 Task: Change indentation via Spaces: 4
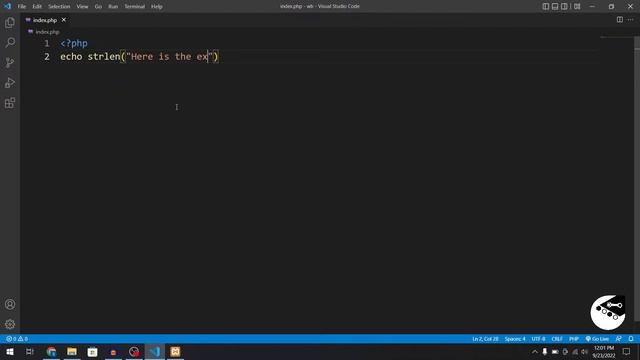point(515,339)
